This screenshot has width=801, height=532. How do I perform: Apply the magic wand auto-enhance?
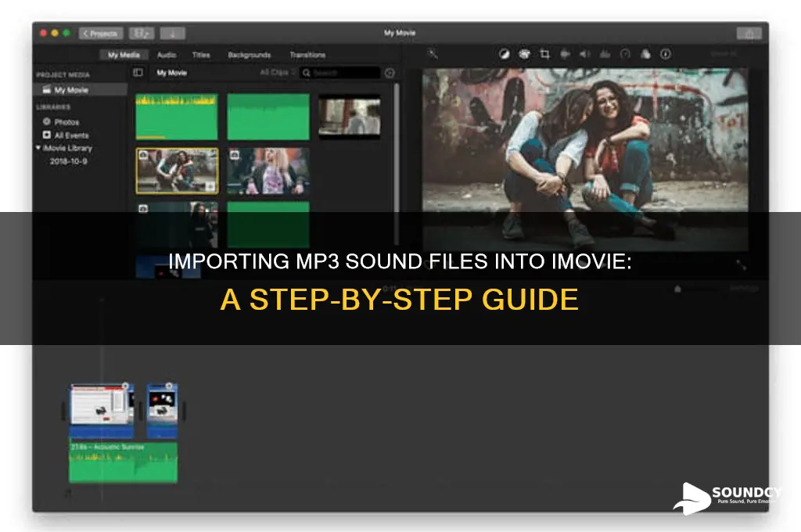(433, 54)
